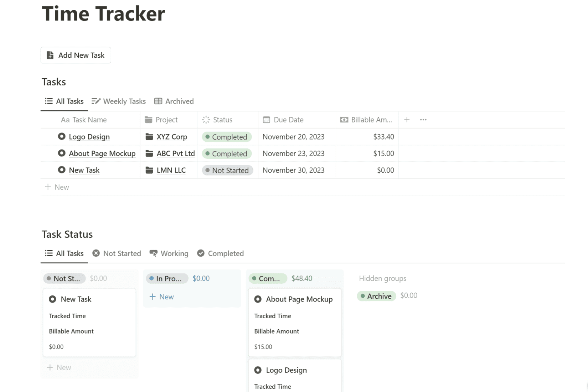Click the $48.40 total beside Completed group
The height and width of the screenshot is (392, 588).
pos(302,278)
